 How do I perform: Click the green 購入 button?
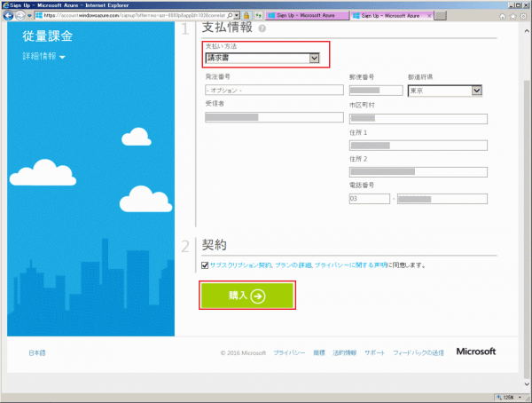click(x=247, y=296)
